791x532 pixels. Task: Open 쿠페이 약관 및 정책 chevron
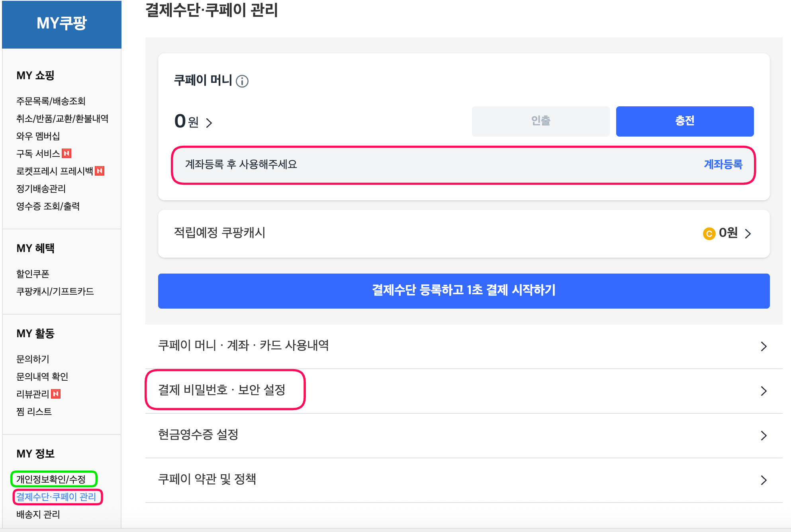(763, 480)
